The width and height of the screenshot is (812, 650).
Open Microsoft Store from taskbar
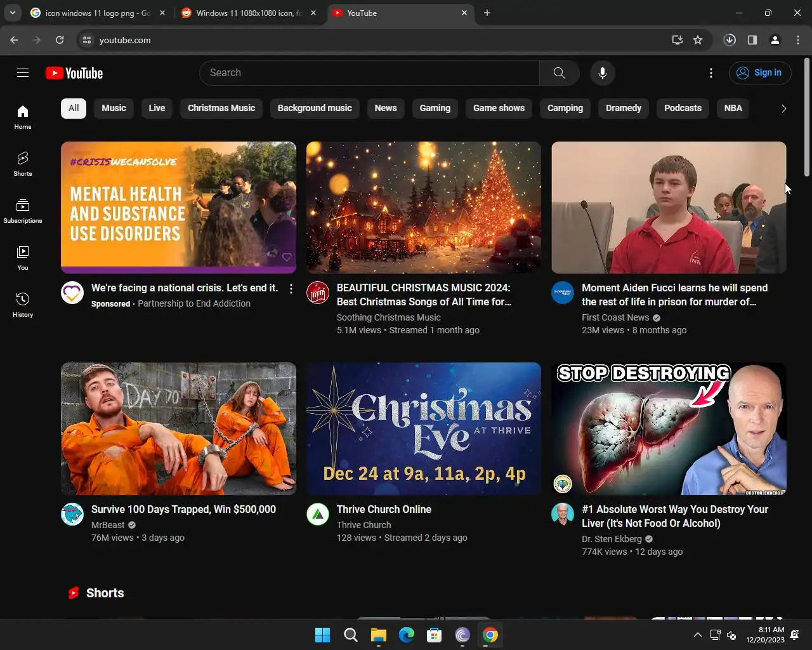(435, 635)
